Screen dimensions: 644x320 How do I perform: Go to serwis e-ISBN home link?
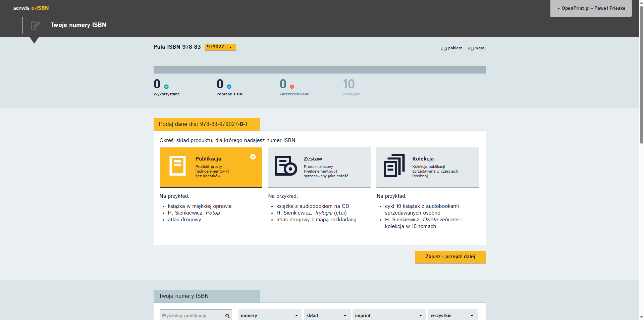point(31,8)
